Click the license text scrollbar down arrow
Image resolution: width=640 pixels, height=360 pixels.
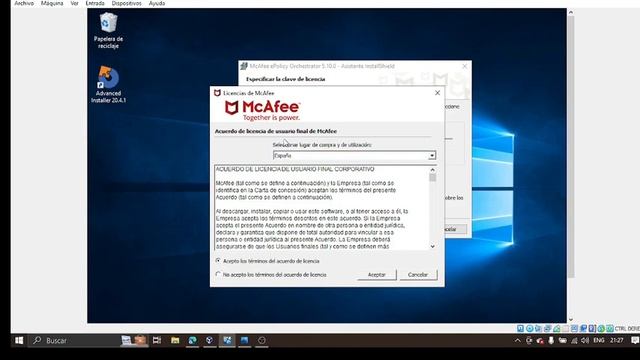coord(432,246)
